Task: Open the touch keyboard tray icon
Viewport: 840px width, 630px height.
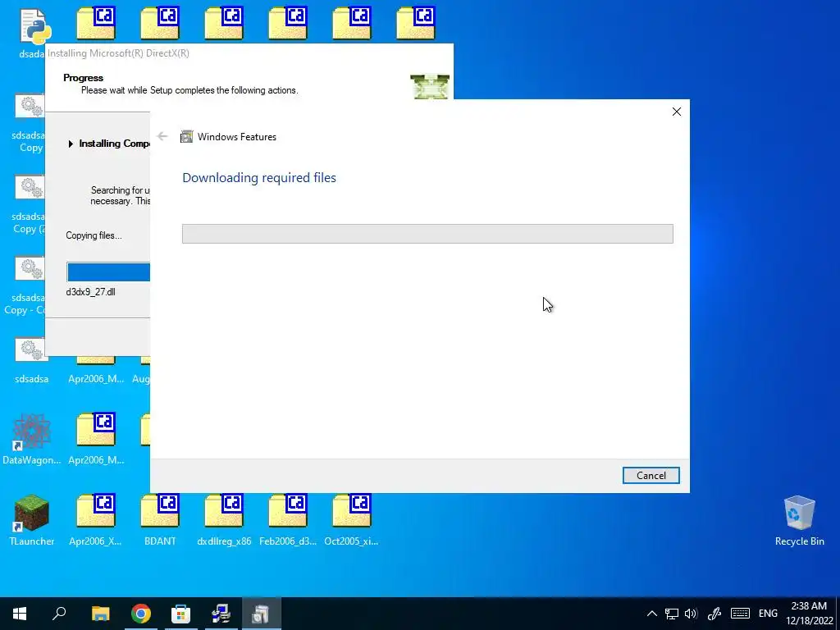Action: [x=740, y=614]
